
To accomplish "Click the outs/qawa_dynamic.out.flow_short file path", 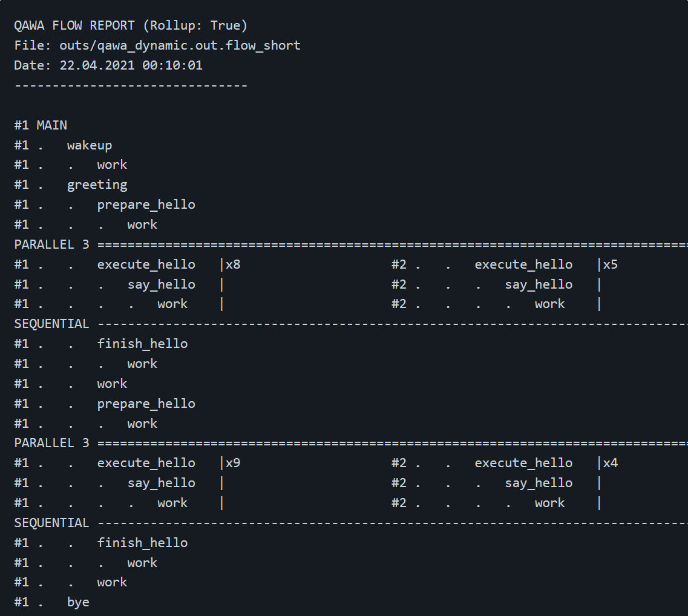I will pyautogui.click(x=180, y=45).
